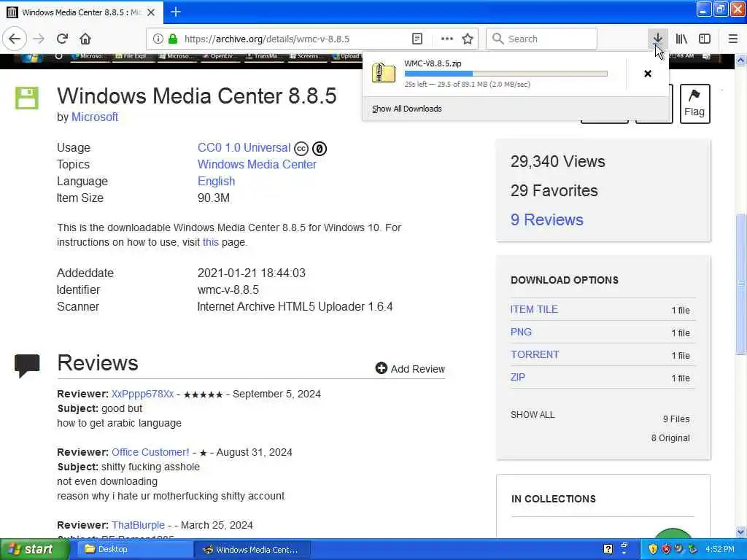The width and height of the screenshot is (747, 560).
Task: Close the Windows Media Center tab
Action: (151, 12)
